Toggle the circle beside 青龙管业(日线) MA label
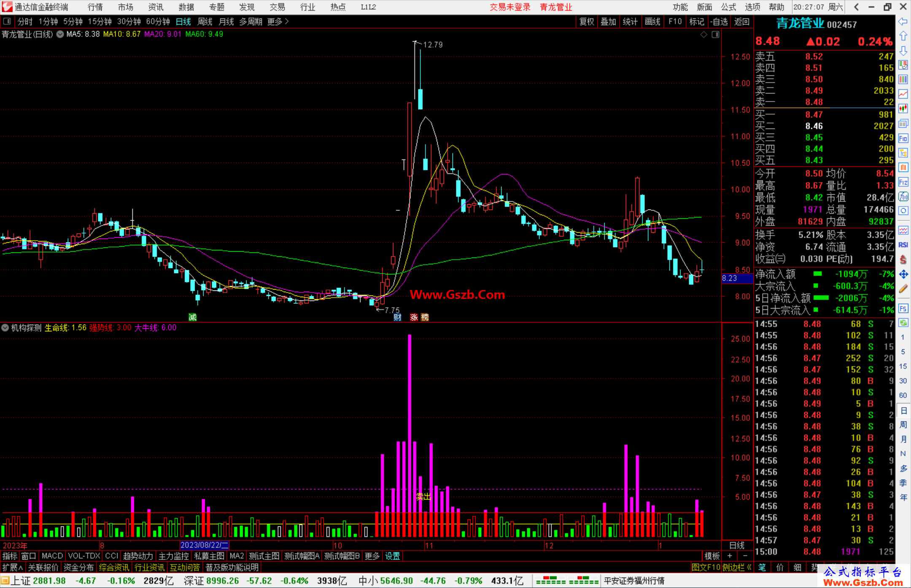 point(60,34)
